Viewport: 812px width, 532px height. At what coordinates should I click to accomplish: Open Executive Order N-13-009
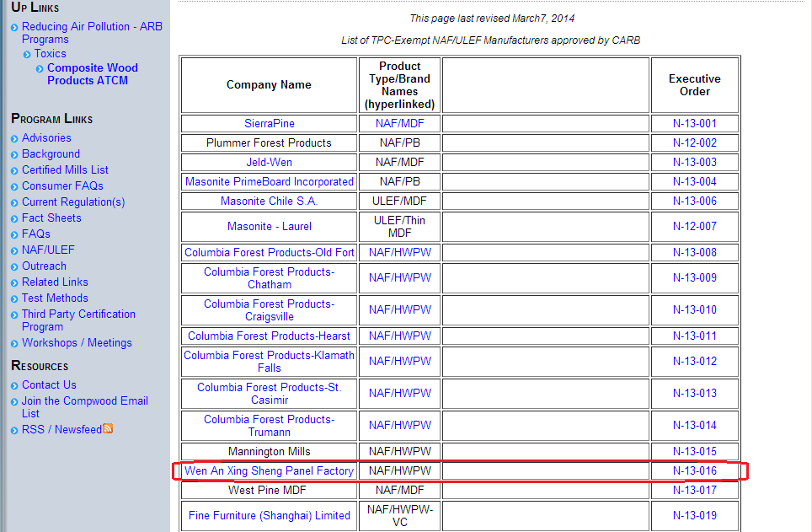click(694, 278)
